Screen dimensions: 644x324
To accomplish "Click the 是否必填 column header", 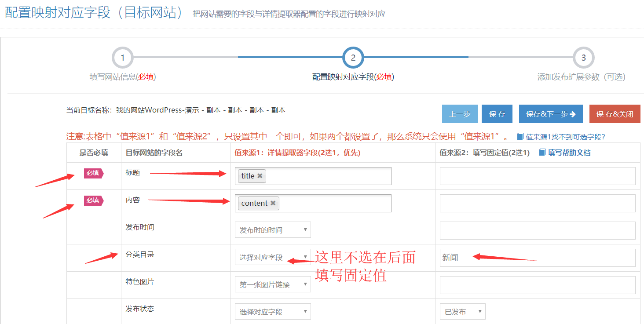I will [94, 153].
